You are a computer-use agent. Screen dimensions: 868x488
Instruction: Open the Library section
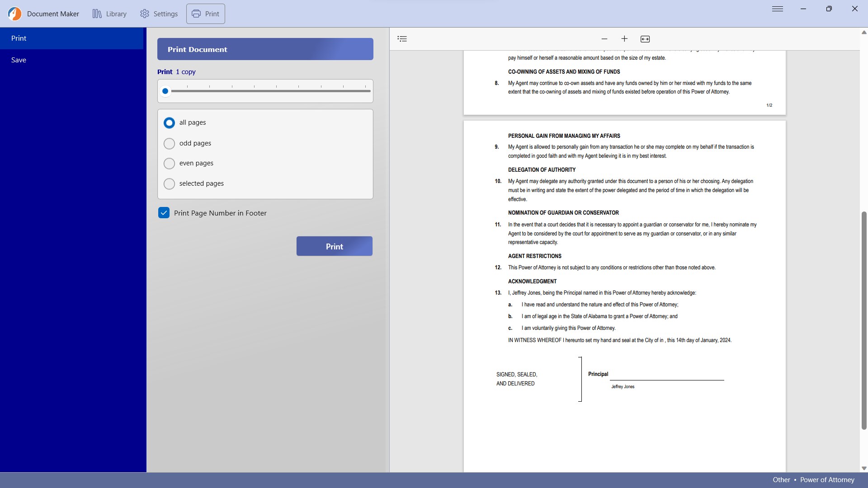click(109, 14)
